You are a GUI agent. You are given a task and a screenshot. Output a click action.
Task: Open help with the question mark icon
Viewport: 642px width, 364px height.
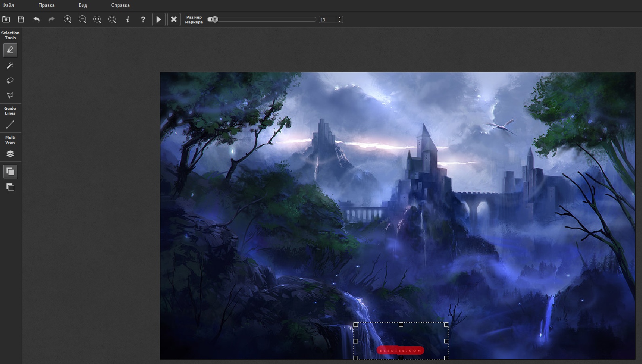143,19
